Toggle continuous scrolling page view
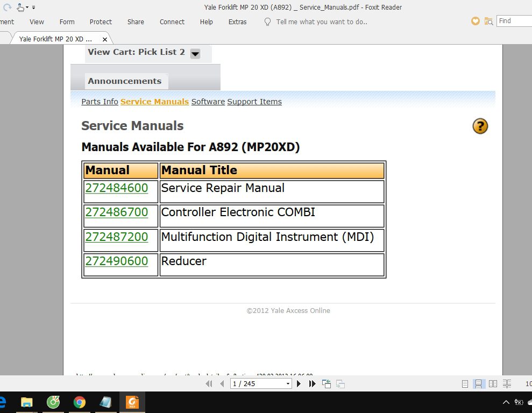Screen dimensions: 532x413 point(479,383)
